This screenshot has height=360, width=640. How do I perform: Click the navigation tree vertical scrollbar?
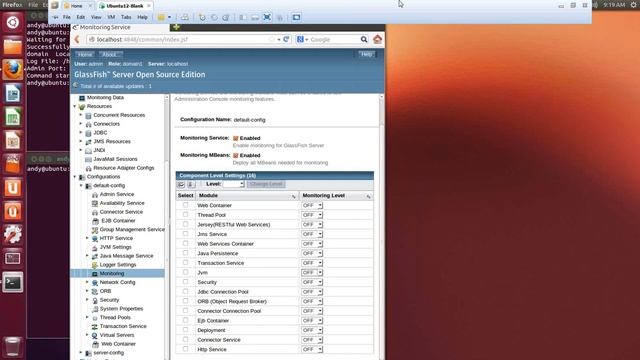click(x=167, y=227)
